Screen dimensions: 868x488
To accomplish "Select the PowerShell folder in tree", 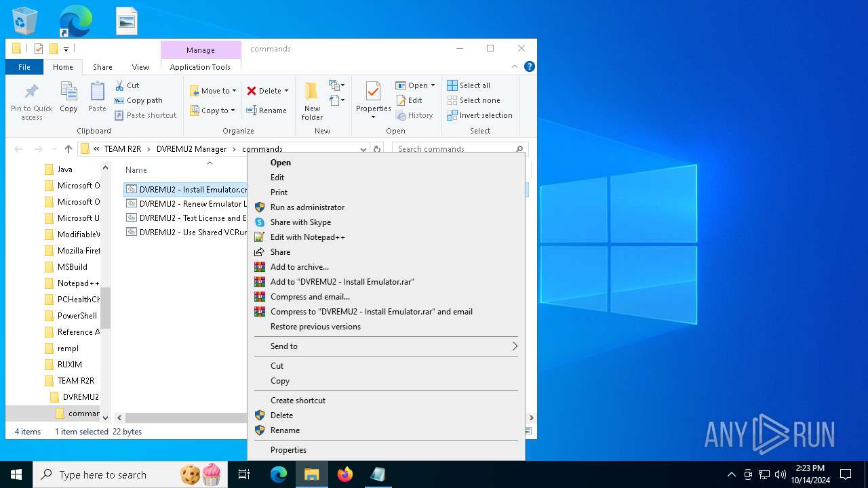I will 72,316.
